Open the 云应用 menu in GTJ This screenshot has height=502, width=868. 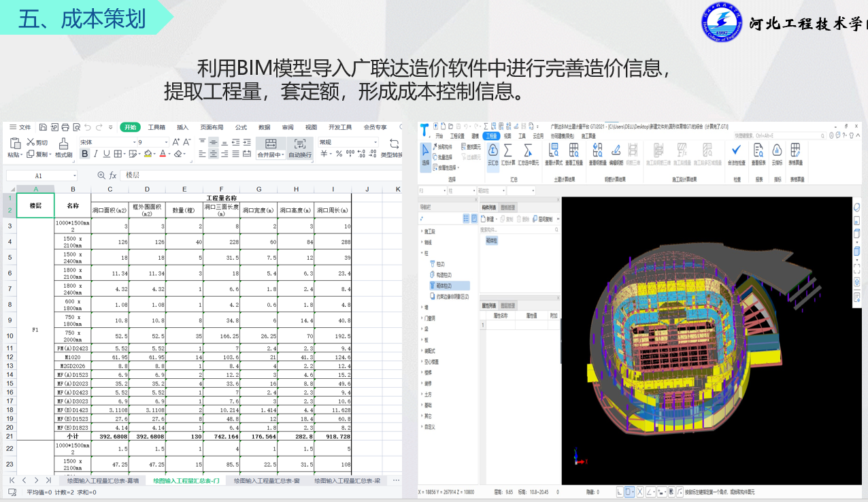coord(538,136)
